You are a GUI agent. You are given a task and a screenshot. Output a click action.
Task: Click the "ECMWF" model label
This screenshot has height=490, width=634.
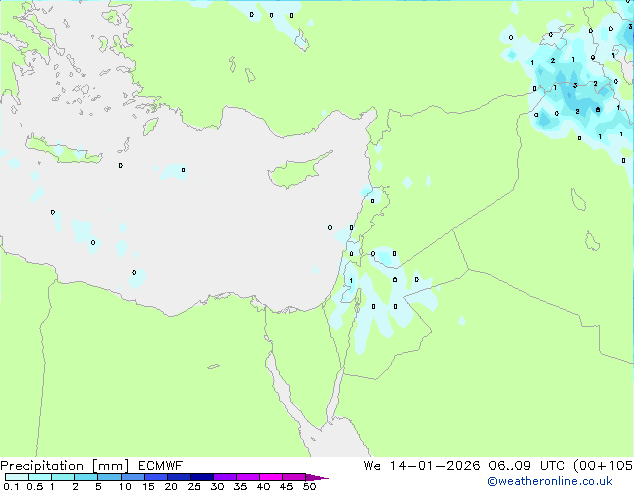(161, 466)
